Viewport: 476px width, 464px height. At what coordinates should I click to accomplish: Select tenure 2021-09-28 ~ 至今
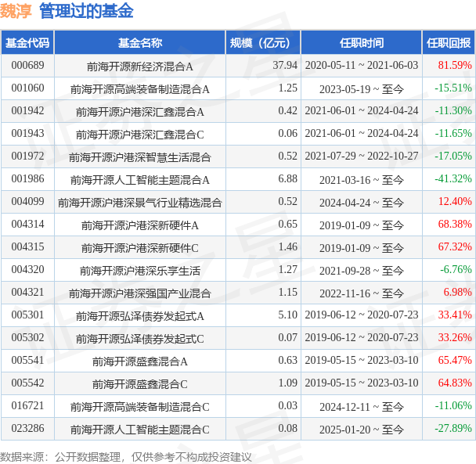click(x=361, y=271)
